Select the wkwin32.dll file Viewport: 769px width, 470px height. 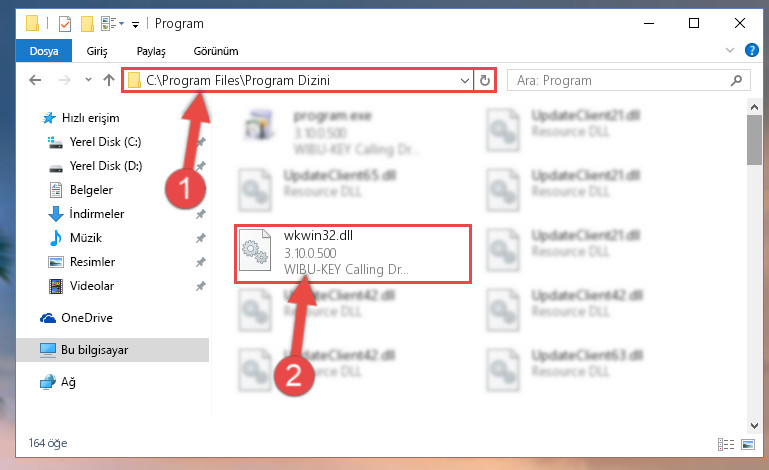coord(353,254)
